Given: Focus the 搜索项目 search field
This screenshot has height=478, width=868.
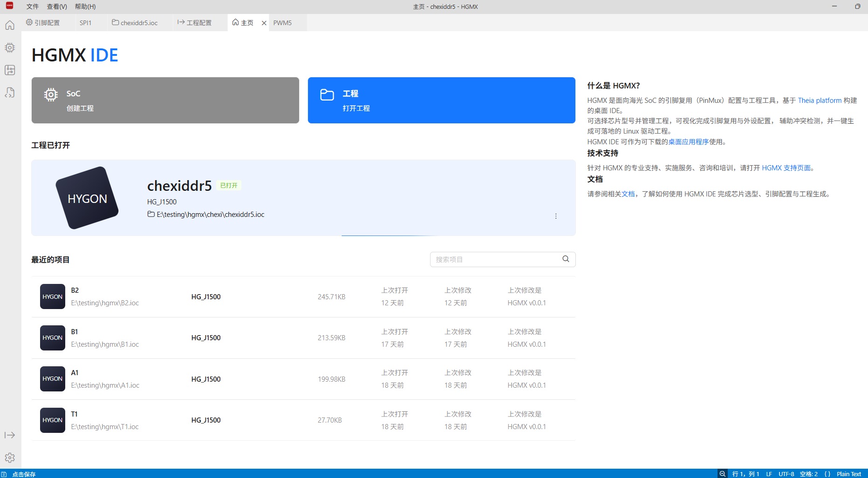Looking at the screenshot, I should (x=503, y=259).
